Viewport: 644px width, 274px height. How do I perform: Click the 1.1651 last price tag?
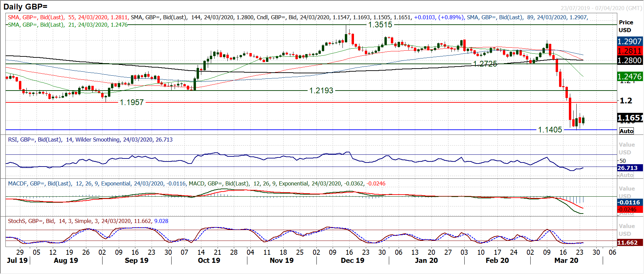(x=629, y=118)
